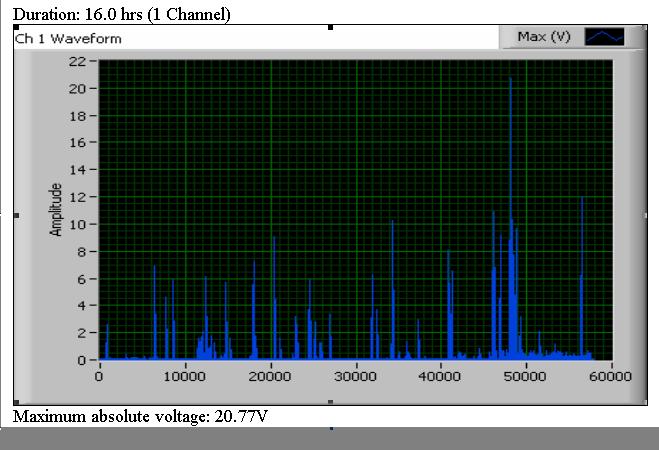Click the 16 y-axis scale value
The image size is (659, 450).
77,143
